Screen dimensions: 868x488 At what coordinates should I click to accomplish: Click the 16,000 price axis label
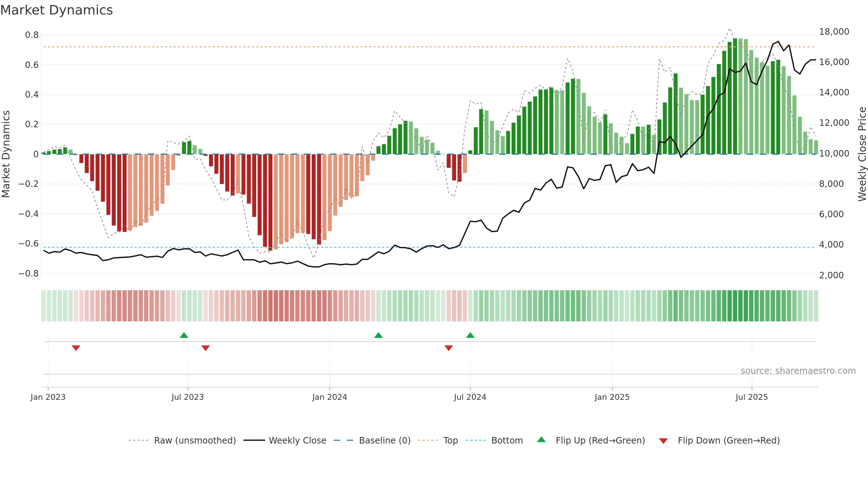834,62
